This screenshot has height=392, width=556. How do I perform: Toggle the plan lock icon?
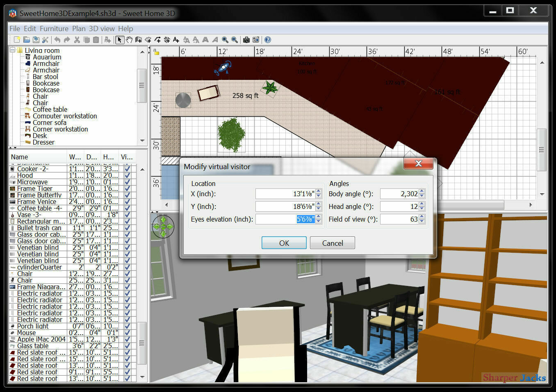pos(156,52)
